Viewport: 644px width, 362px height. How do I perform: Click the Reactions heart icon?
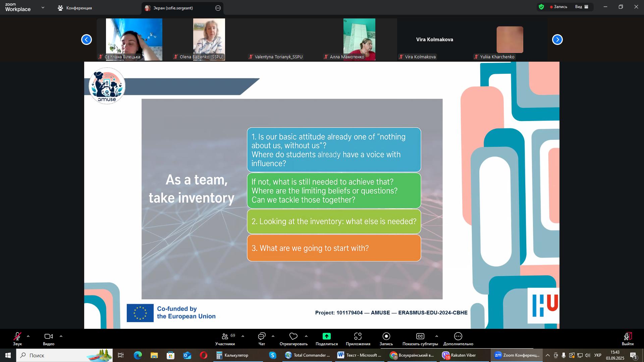pyautogui.click(x=293, y=337)
